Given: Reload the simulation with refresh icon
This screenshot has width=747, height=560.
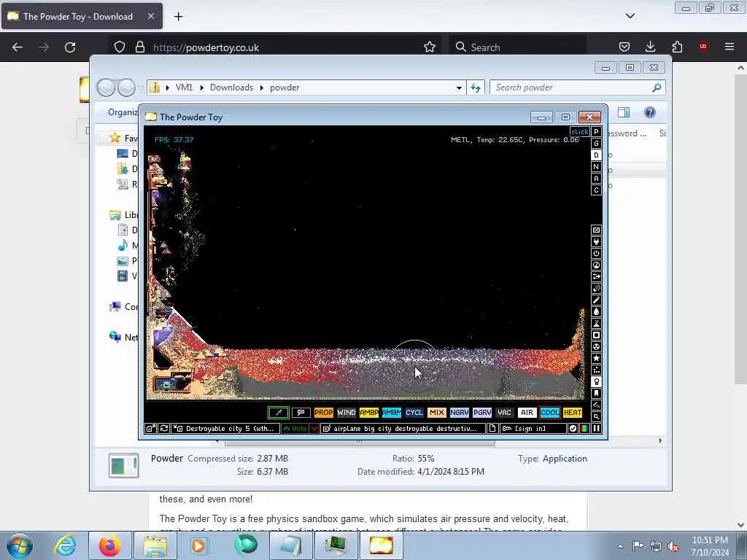Looking at the screenshot, I should (163, 429).
